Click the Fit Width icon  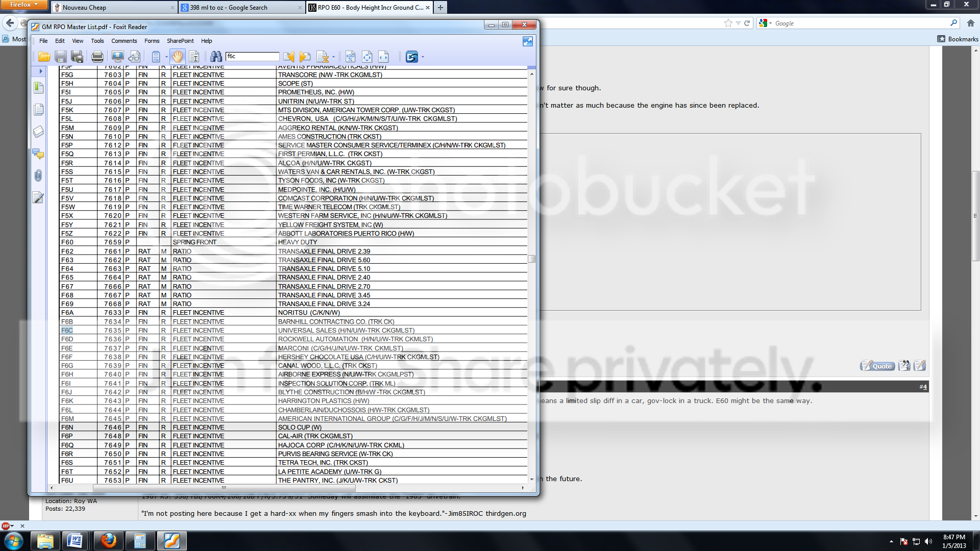tap(383, 57)
